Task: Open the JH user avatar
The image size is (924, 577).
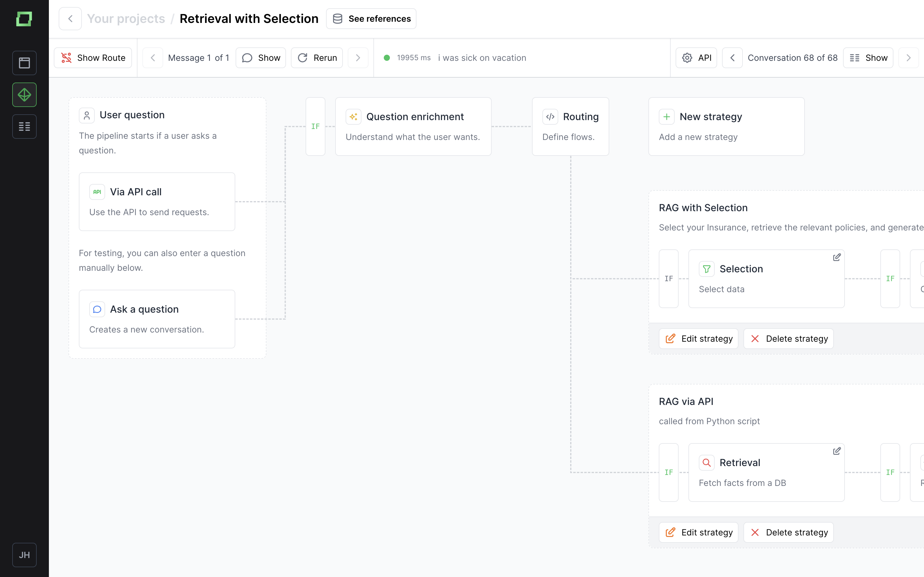Action: [24, 555]
